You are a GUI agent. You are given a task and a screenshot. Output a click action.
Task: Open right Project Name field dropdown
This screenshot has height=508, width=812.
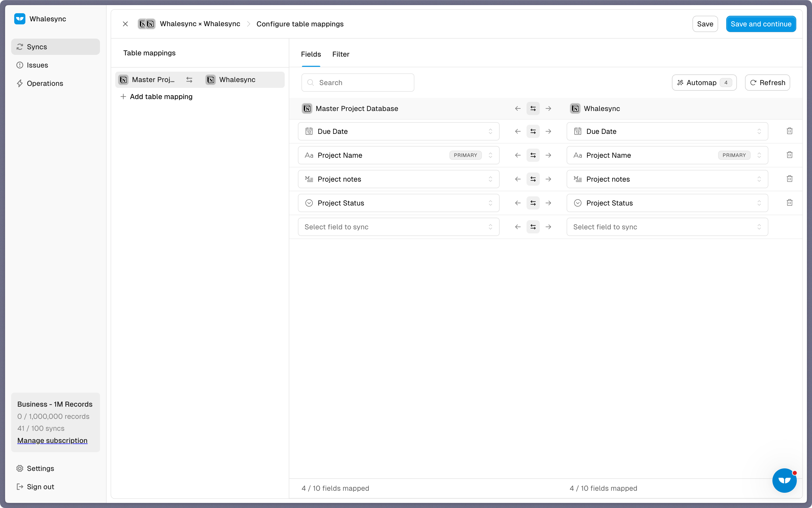pos(667,155)
